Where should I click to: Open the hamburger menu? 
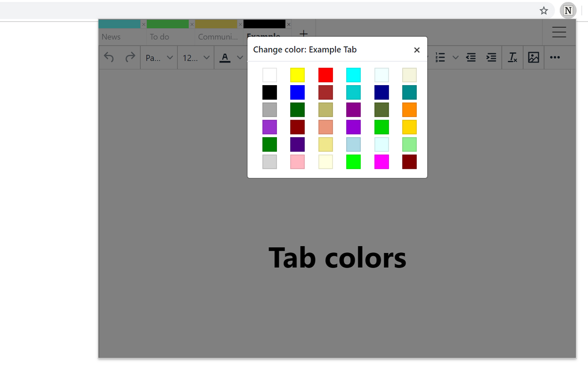point(559,32)
